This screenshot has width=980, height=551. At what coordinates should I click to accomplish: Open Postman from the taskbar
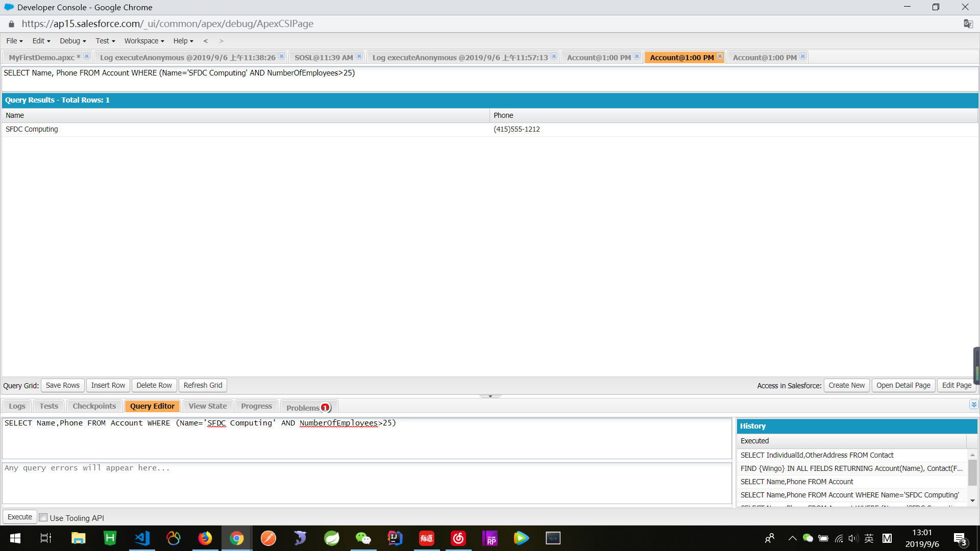coord(268,538)
